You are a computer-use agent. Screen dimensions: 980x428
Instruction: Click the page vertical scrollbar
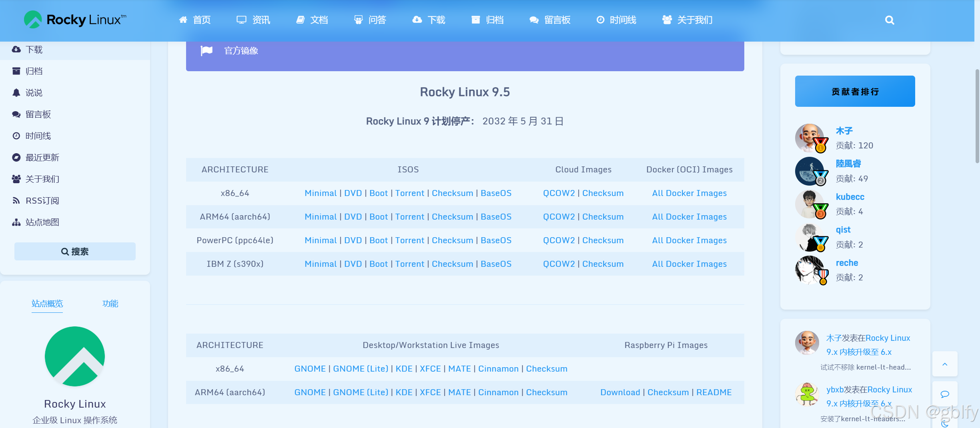[x=977, y=116]
